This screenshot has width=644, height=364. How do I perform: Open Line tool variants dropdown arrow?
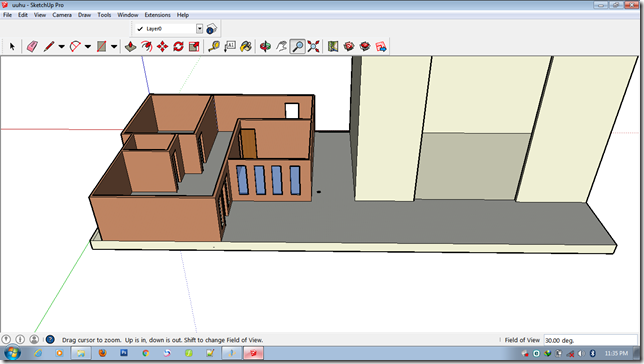click(x=62, y=46)
